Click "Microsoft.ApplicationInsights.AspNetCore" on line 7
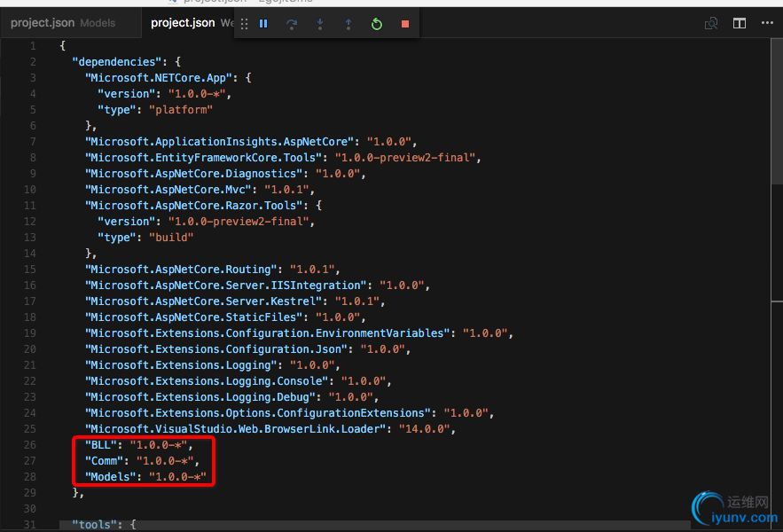The height and width of the screenshot is (532, 783). 219,142
